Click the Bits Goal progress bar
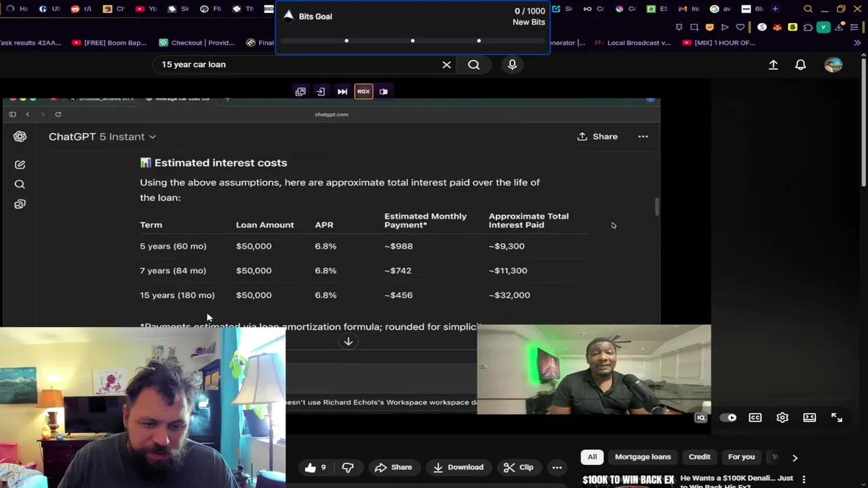 point(413,41)
